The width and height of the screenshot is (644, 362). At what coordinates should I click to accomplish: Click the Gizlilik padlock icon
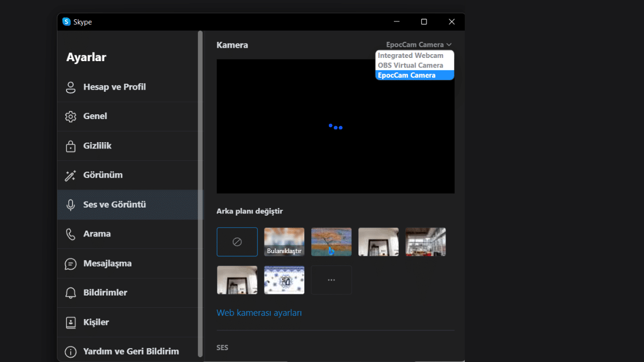70,146
